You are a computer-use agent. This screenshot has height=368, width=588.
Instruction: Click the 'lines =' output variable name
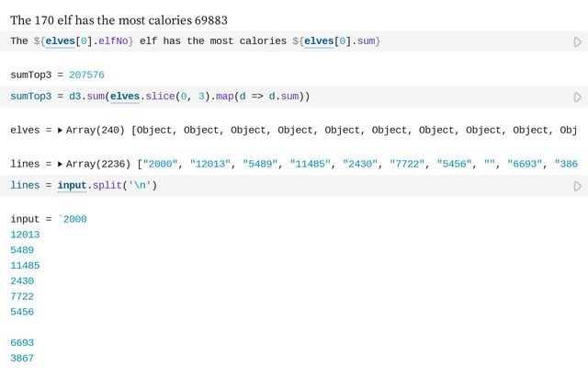[25, 164]
